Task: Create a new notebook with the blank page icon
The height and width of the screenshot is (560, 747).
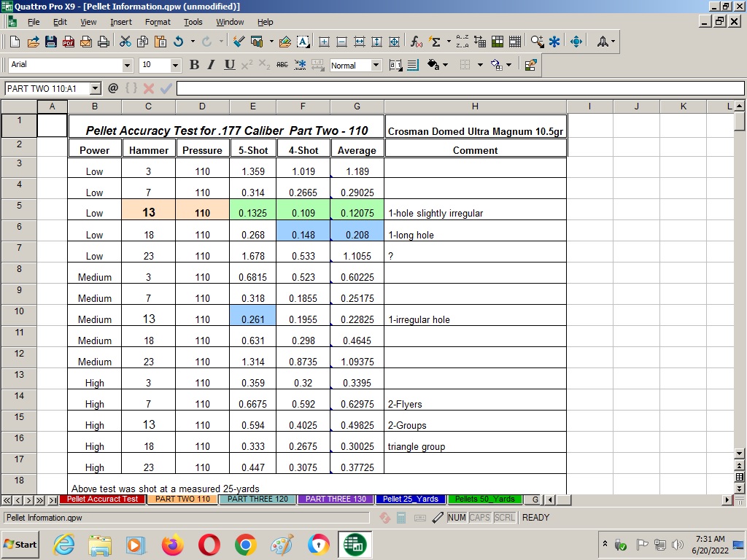Action: tap(15, 42)
